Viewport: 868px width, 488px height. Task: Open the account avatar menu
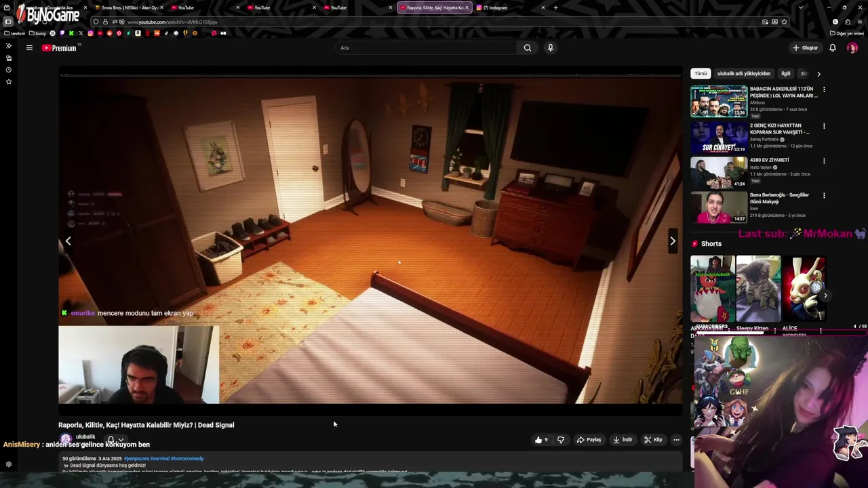click(852, 47)
